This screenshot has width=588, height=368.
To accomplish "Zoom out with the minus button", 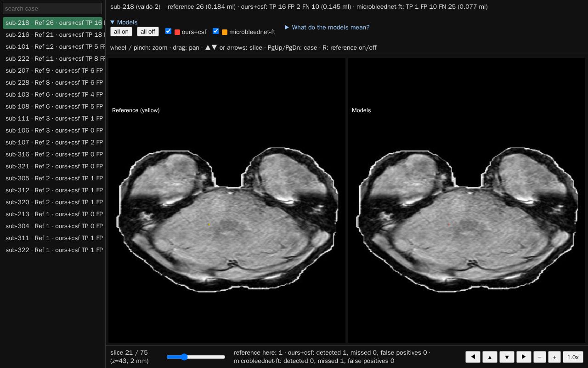I will pyautogui.click(x=540, y=357).
